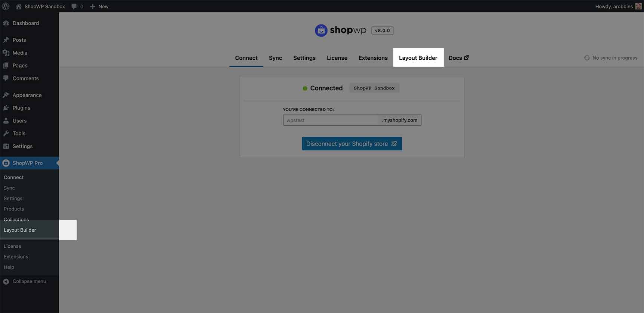This screenshot has height=313, width=644.
Task: Switch to the Connect tab
Action: pyautogui.click(x=246, y=58)
